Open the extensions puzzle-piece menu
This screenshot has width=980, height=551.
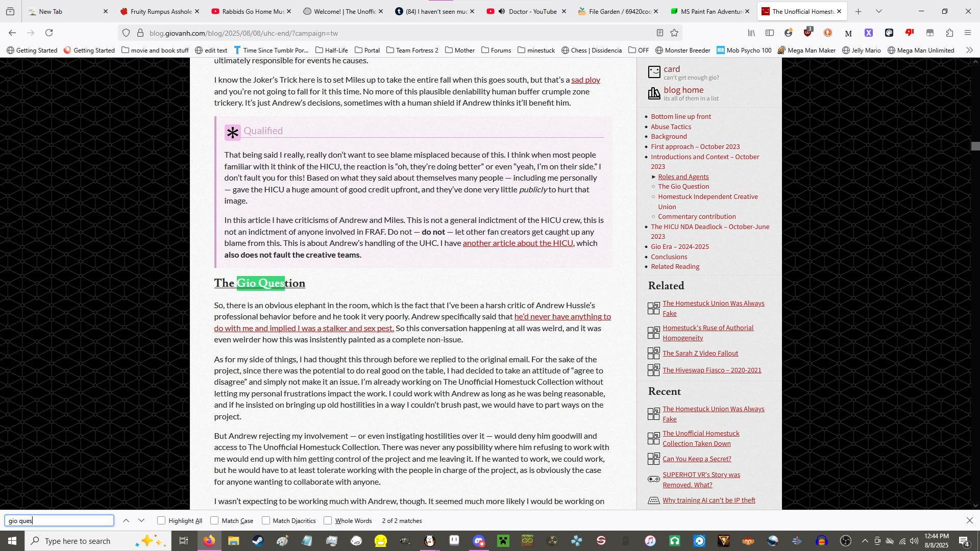tap(949, 33)
